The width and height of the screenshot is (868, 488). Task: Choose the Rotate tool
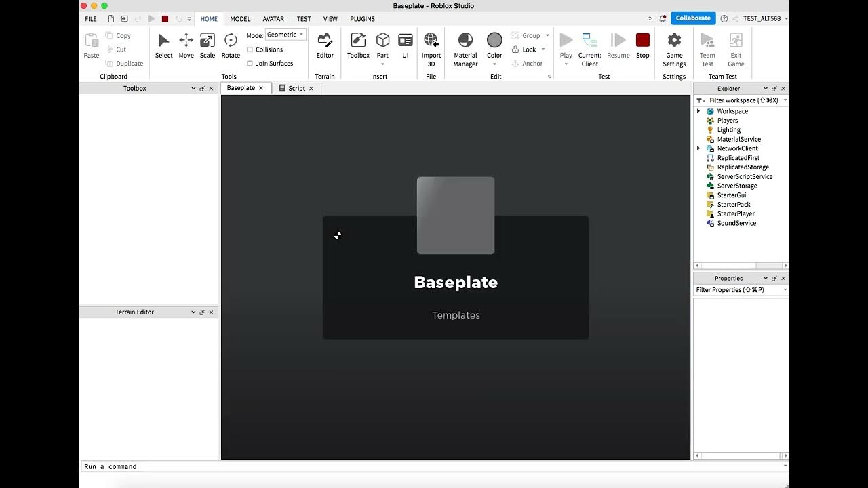tap(231, 46)
